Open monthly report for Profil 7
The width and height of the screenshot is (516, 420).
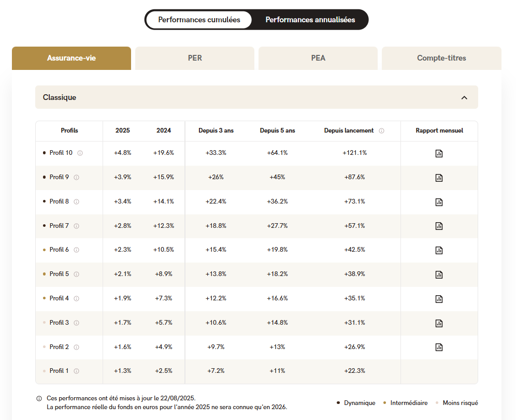(x=439, y=226)
